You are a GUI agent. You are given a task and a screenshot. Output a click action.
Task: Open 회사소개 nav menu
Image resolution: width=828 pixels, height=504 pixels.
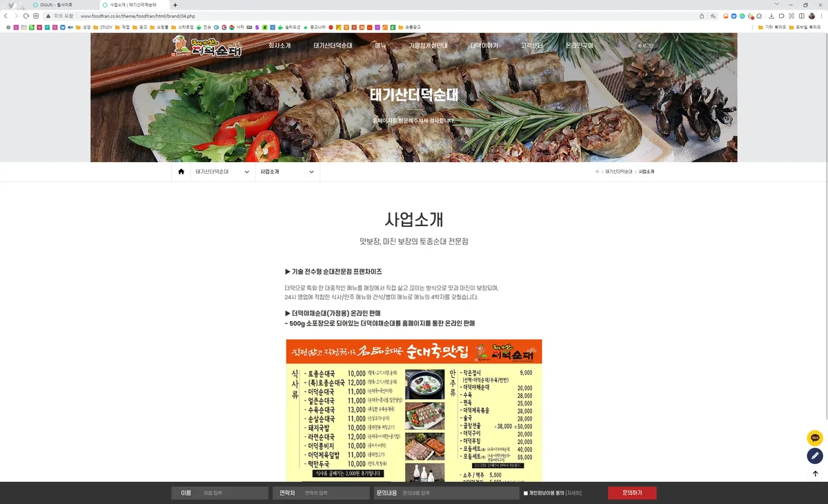tap(279, 46)
